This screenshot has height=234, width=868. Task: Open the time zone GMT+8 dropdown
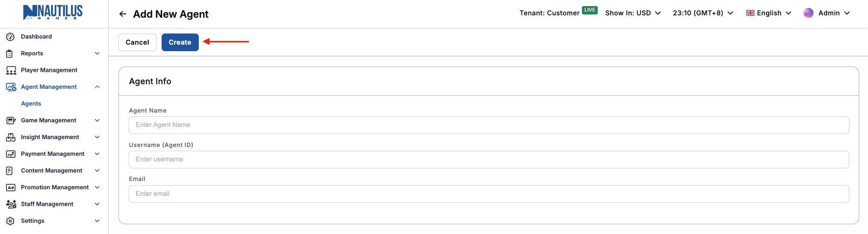pos(703,13)
